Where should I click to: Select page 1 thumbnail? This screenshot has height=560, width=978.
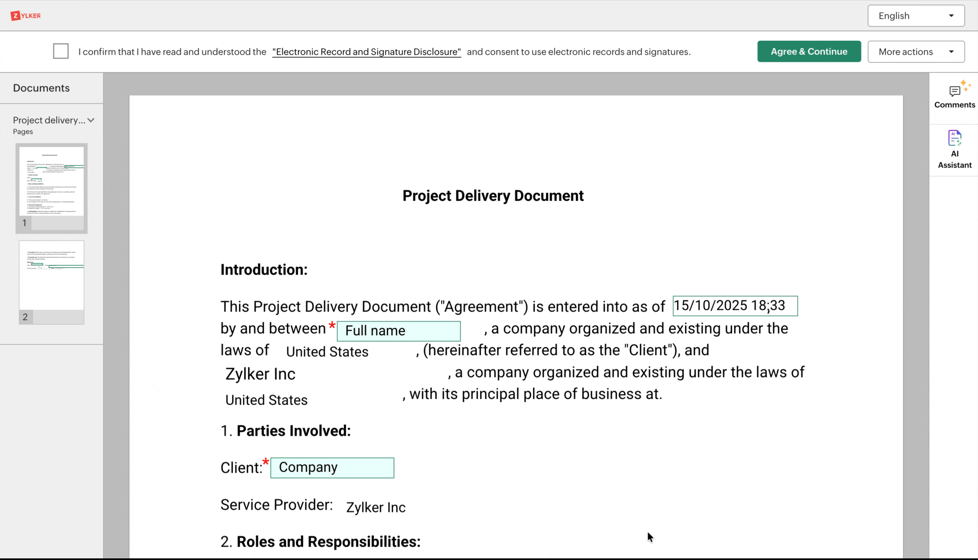[x=52, y=181]
